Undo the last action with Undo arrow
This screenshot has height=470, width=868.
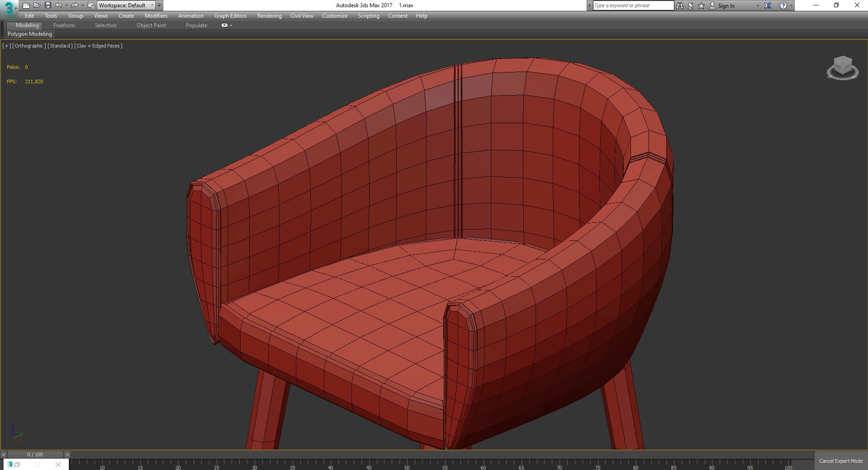point(59,5)
